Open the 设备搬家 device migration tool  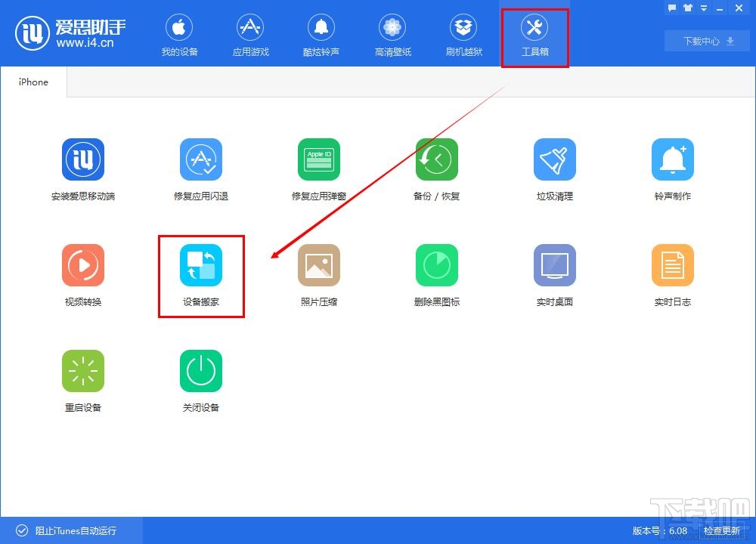201,265
